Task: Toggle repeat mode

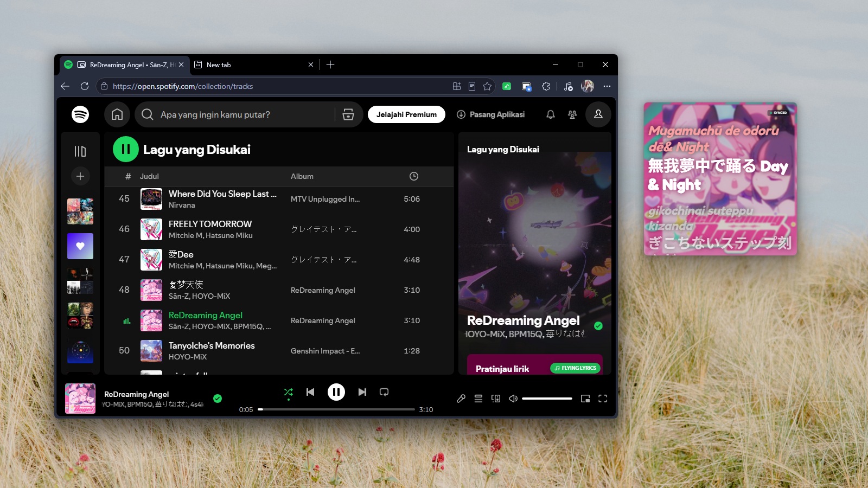Action: tap(384, 392)
